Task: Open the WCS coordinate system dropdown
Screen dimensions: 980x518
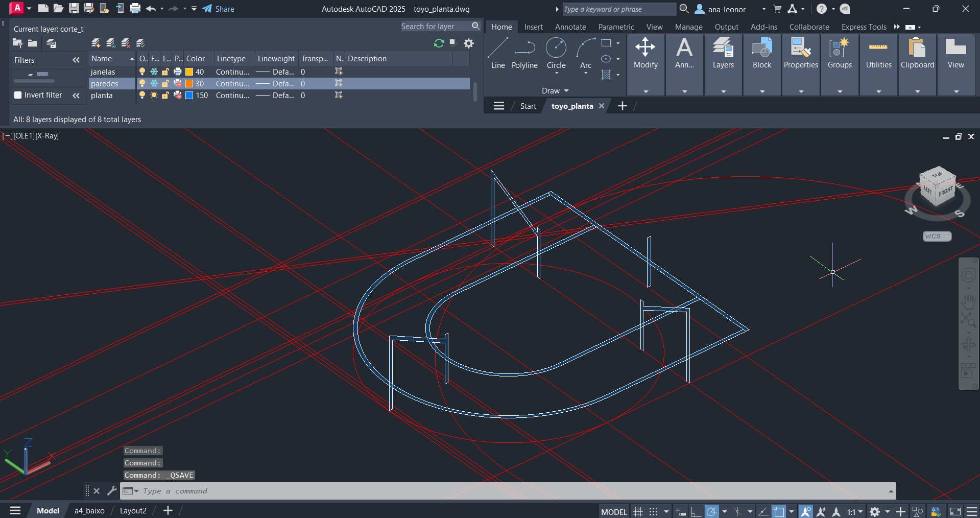Action: click(x=937, y=236)
